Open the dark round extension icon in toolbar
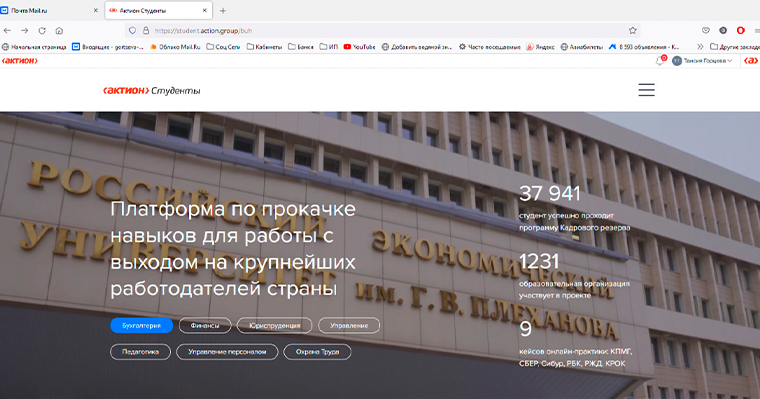This screenshot has height=399, width=760. [723, 31]
